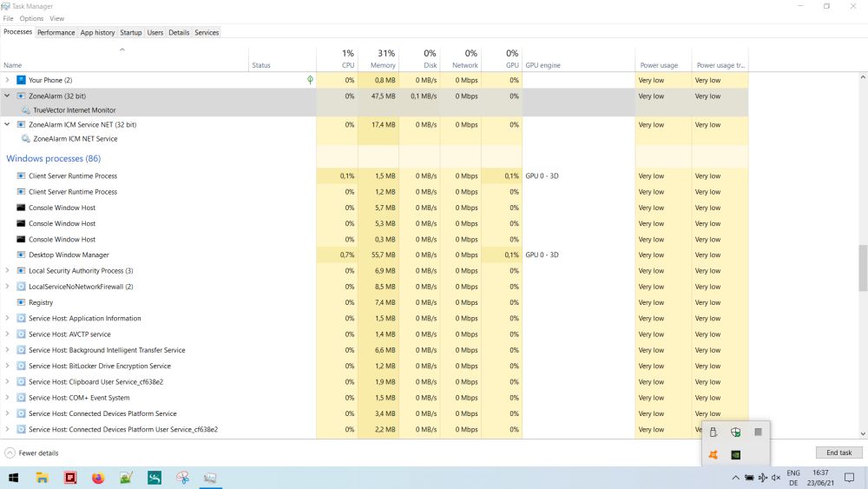Expand Service Host: Background Intelligent Transfer Service
Viewport: 868px width, 489px height.
pos(7,350)
